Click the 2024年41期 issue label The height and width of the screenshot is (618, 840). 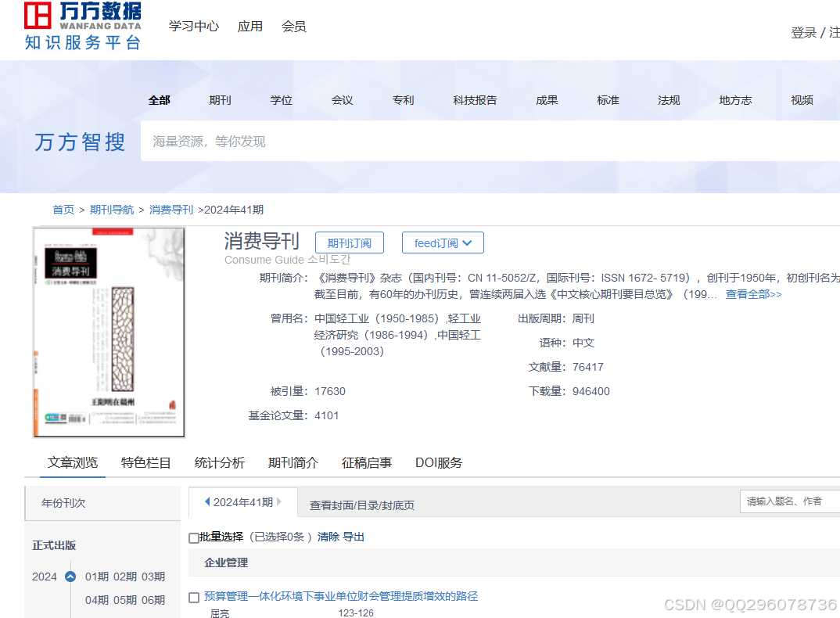pyautogui.click(x=243, y=502)
